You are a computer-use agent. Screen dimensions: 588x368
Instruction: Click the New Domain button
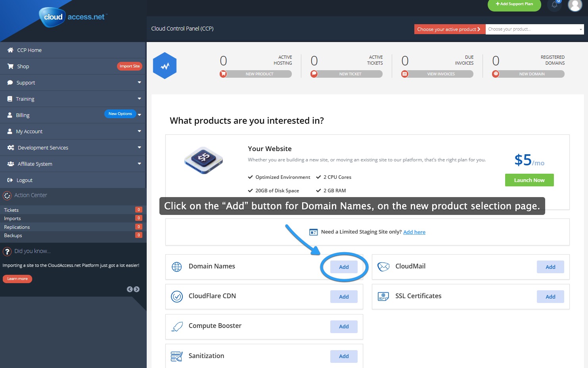pos(528,74)
